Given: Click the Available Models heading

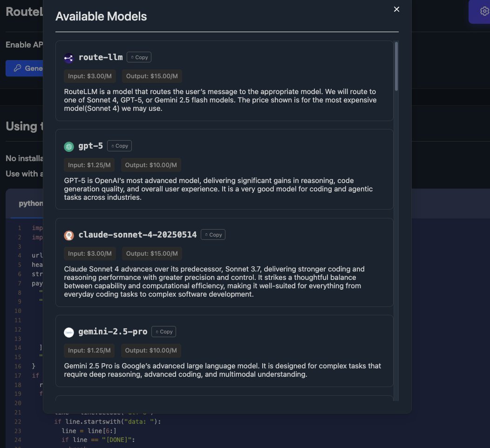Looking at the screenshot, I should click(x=101, y=16).
